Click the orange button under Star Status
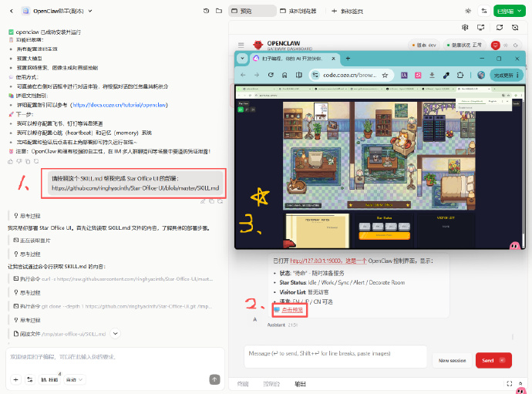The height and width of the screenshot is (394, 532). coord(384,235)
